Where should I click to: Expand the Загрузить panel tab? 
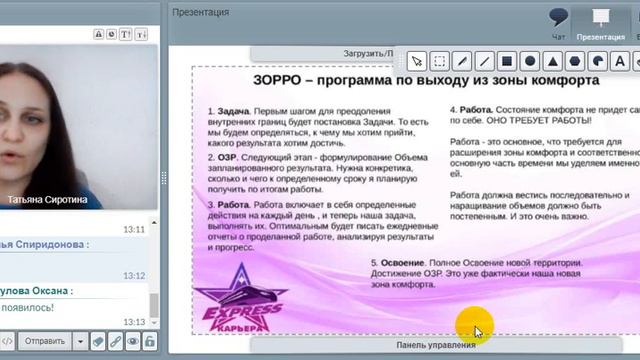322,53
